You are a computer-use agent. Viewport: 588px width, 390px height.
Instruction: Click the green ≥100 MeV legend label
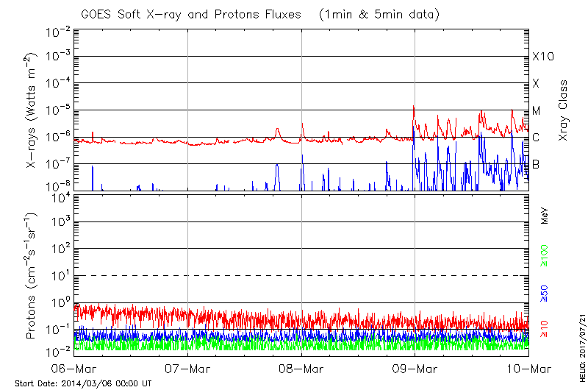(545, 252)
